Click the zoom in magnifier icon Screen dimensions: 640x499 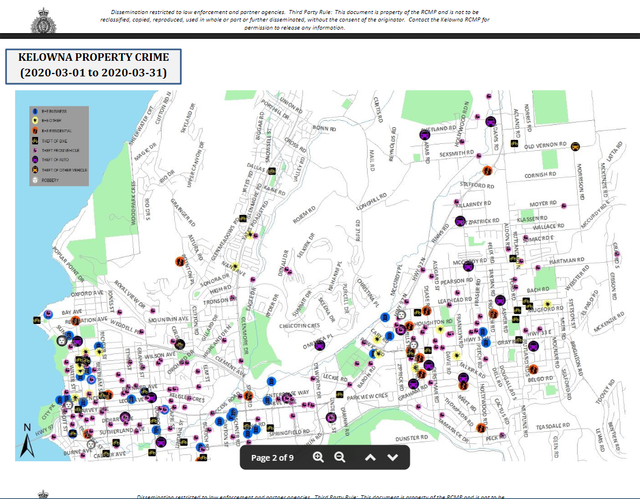[x=318, y=457]
